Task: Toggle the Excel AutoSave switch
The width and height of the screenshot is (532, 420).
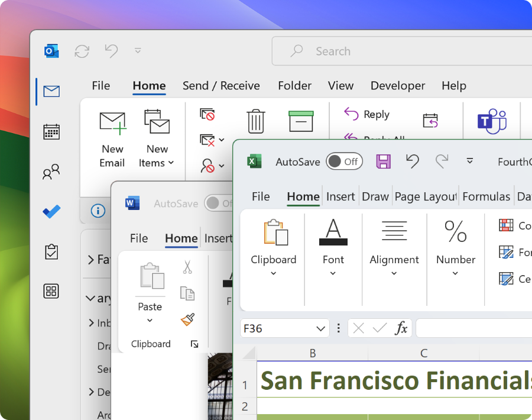Action: pos(344,161)
